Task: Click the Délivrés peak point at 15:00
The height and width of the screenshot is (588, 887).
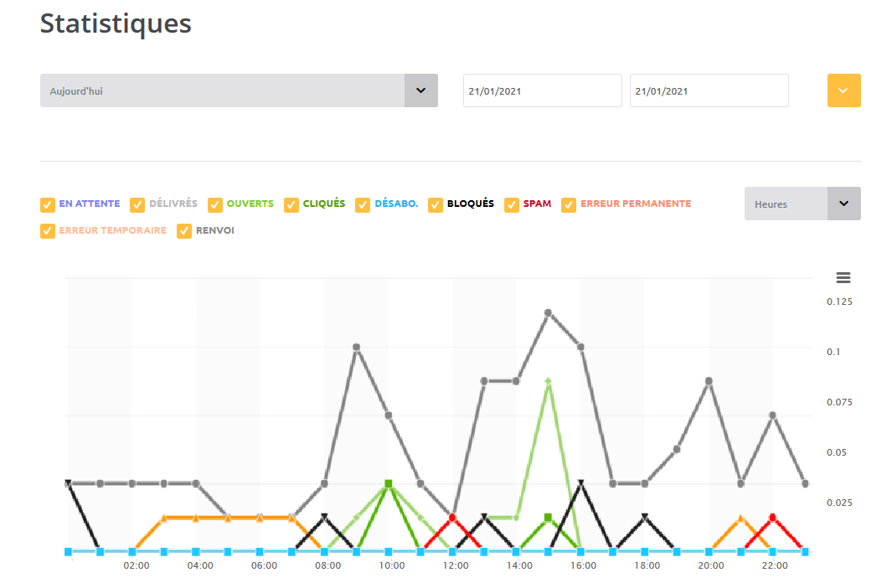Action: click(548, 312)
